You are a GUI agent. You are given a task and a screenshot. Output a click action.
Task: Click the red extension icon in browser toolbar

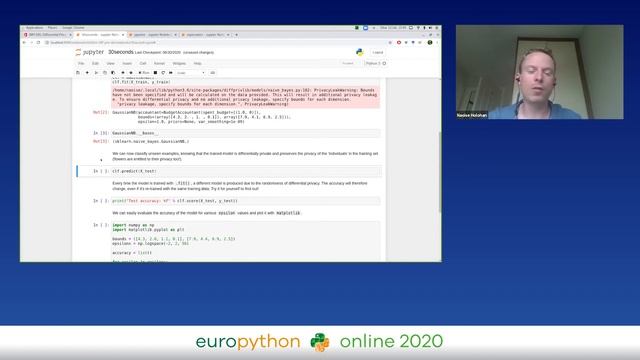(x=399, y=42)
